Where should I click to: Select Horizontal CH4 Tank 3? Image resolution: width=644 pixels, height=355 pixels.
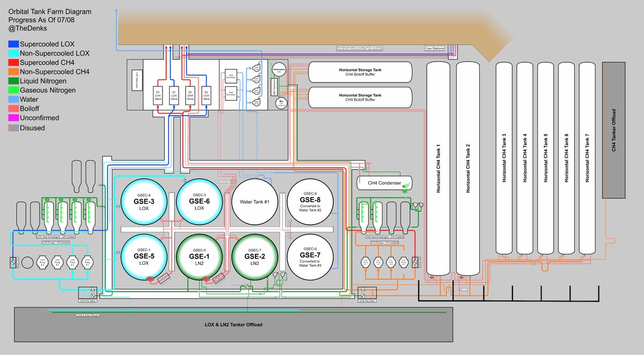503,158
